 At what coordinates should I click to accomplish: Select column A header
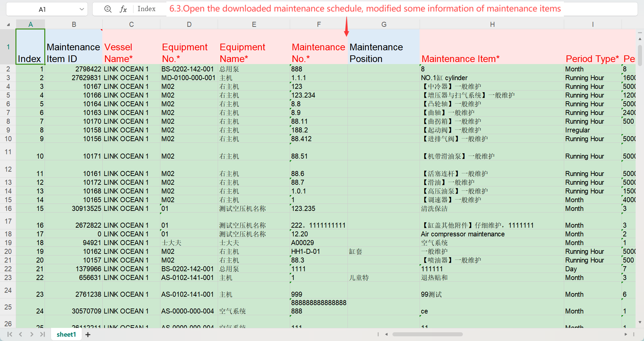[31, 24]
